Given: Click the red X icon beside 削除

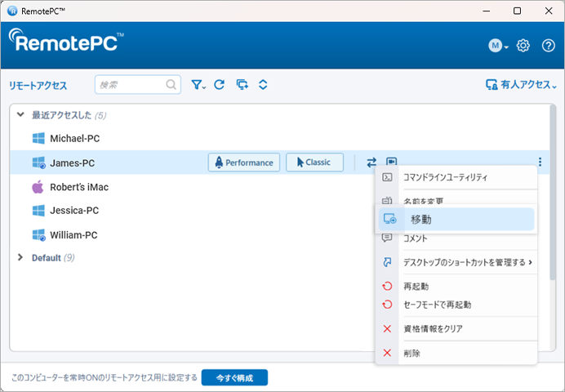Looking at the screenshot, I should pos(387,353).
